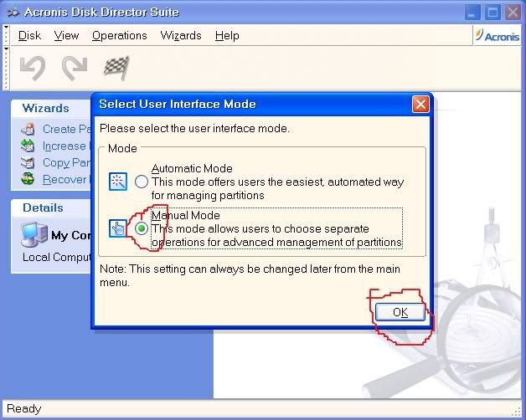
Task: Click the My Computer icon in Details
Action: [34, 234]
